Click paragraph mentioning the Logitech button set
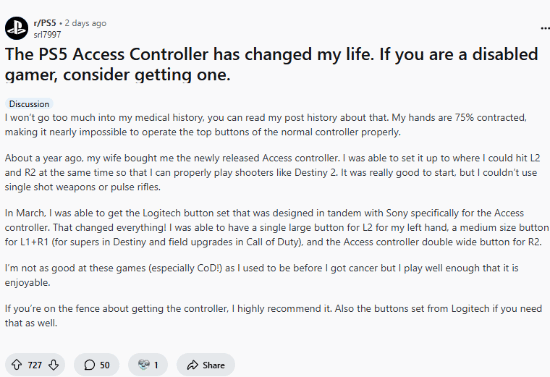The image size is (550, 377). coord(277,227)
